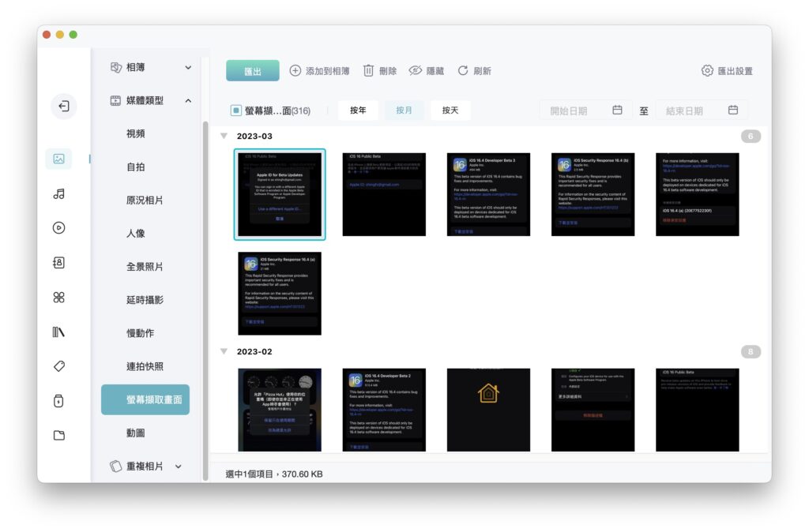
Task: Select 螢幕擷取畫面 media type
Action: (145, 399)
